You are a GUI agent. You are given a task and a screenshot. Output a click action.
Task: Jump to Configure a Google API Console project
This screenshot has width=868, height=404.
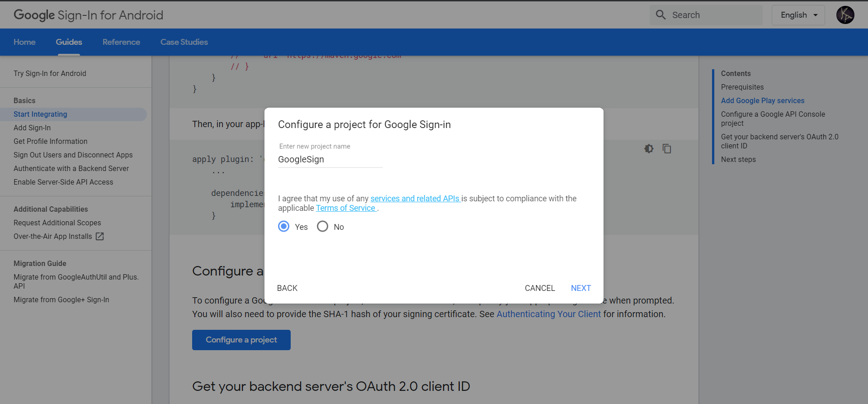[x=773, y=119]
